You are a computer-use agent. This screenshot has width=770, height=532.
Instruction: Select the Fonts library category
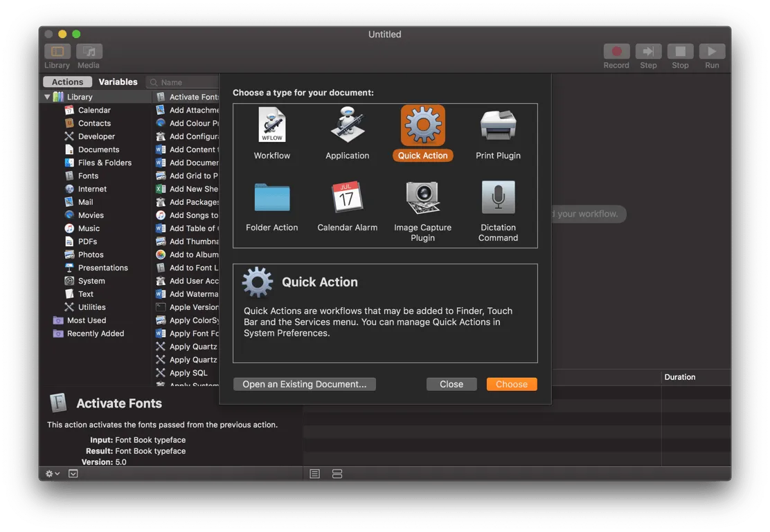88,176
